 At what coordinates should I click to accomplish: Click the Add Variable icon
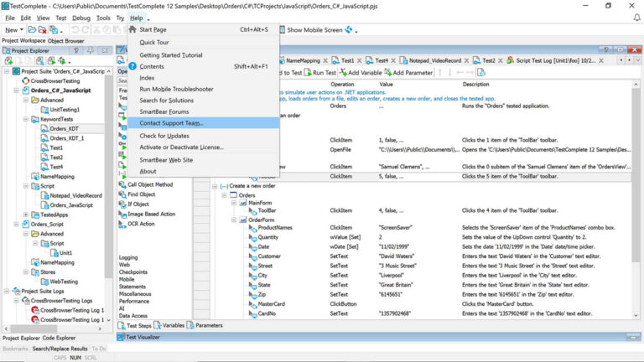click(x=343, y=72)
